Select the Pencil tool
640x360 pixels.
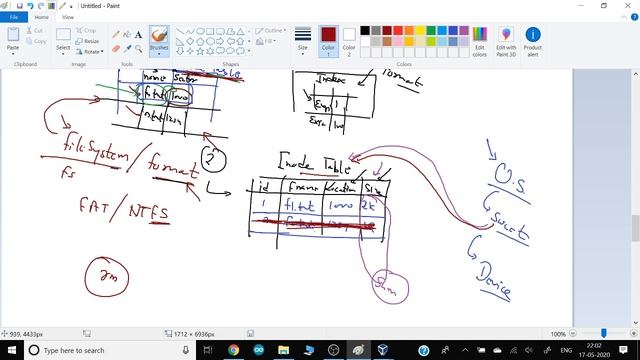(x=116, y=35)
